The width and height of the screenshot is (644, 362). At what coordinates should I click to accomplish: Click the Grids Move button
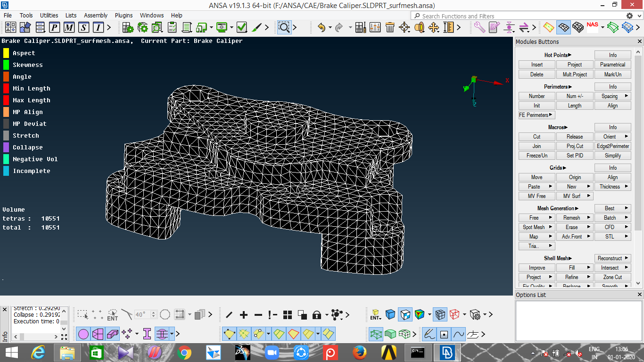pos(537,177)
